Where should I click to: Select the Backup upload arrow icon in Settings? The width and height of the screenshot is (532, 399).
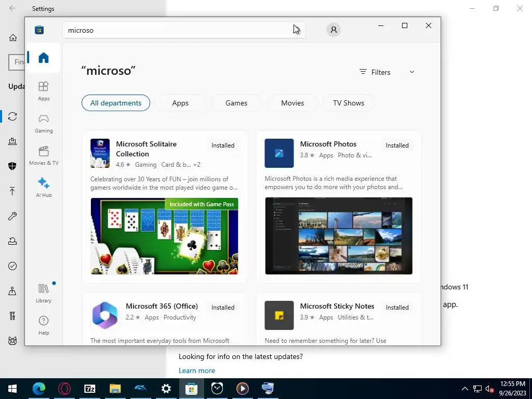(x=12, y=191)
